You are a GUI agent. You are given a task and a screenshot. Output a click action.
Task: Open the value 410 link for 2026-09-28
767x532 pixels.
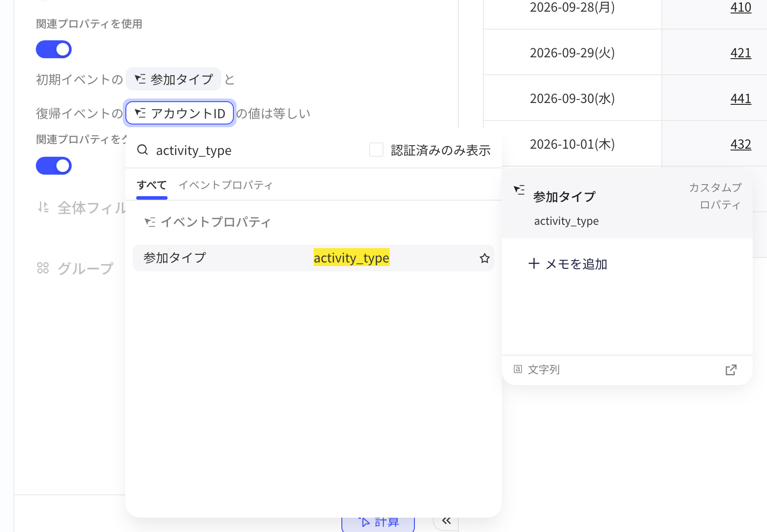(x=741, y=8)
